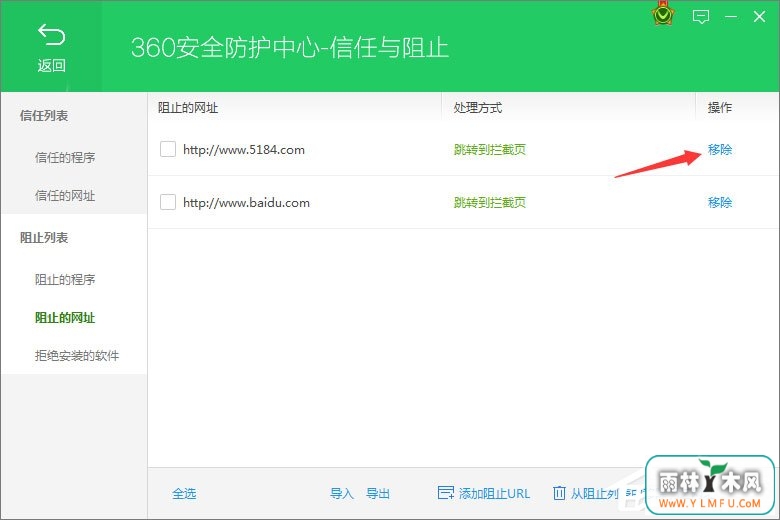The width and height of the screenshot is (780, 520).
Task: Open the 信任的程序 section
Action: (x=65, y=158)
